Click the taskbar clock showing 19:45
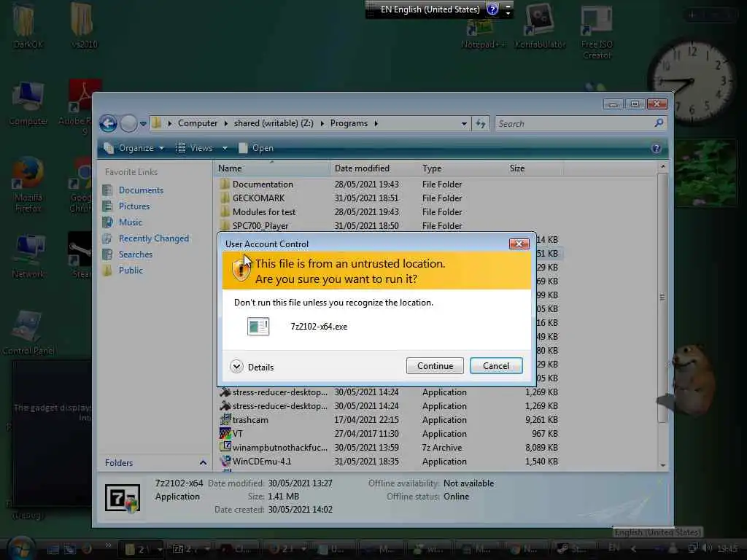Image resolution: width=747 pixels, height=560 pixels. coord(727,548)
